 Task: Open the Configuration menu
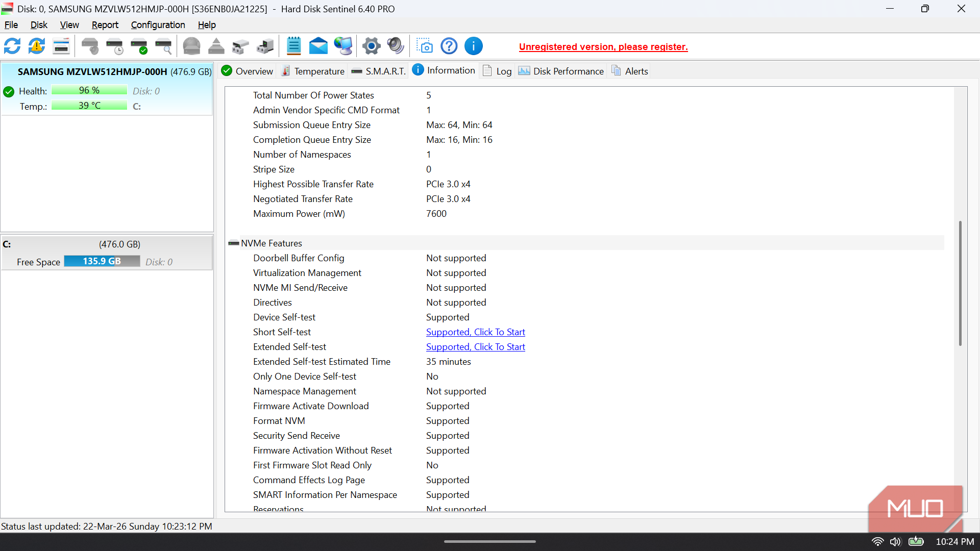point(158,25)
